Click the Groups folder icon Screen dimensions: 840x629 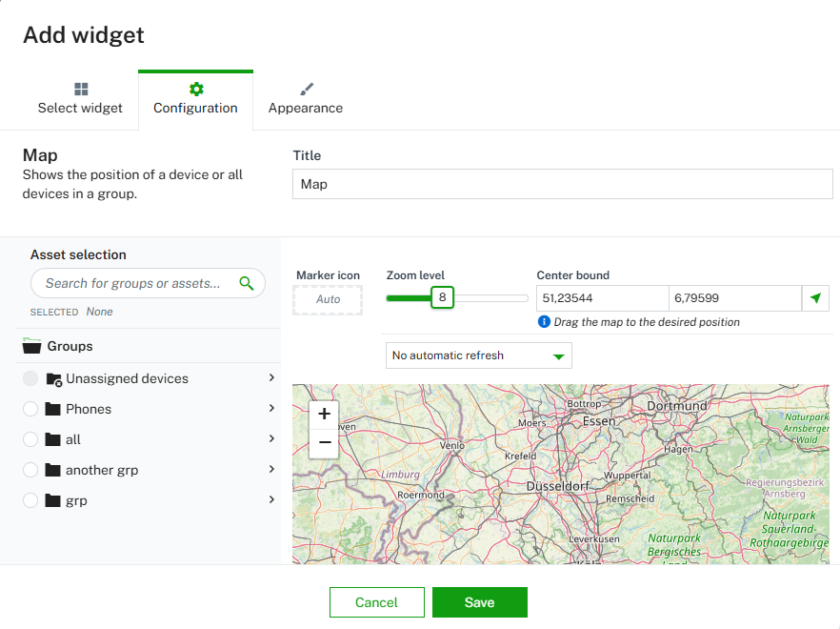[x=32, y=346]
